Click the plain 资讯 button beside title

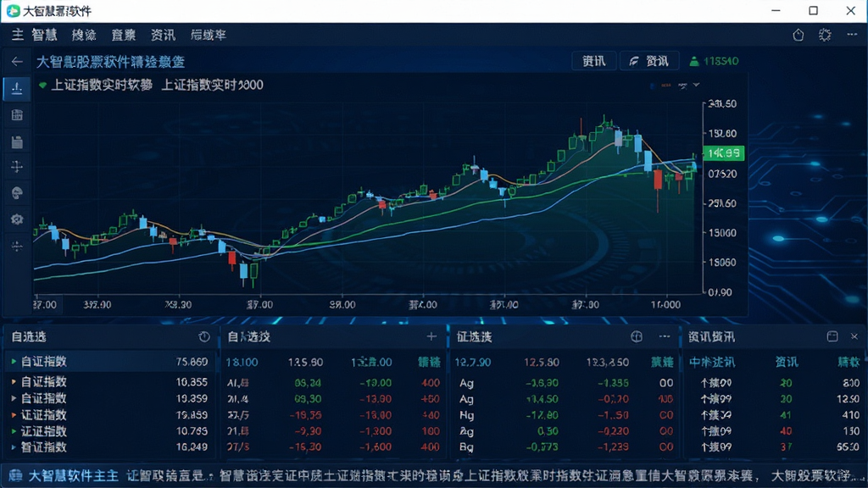[594, 61]
